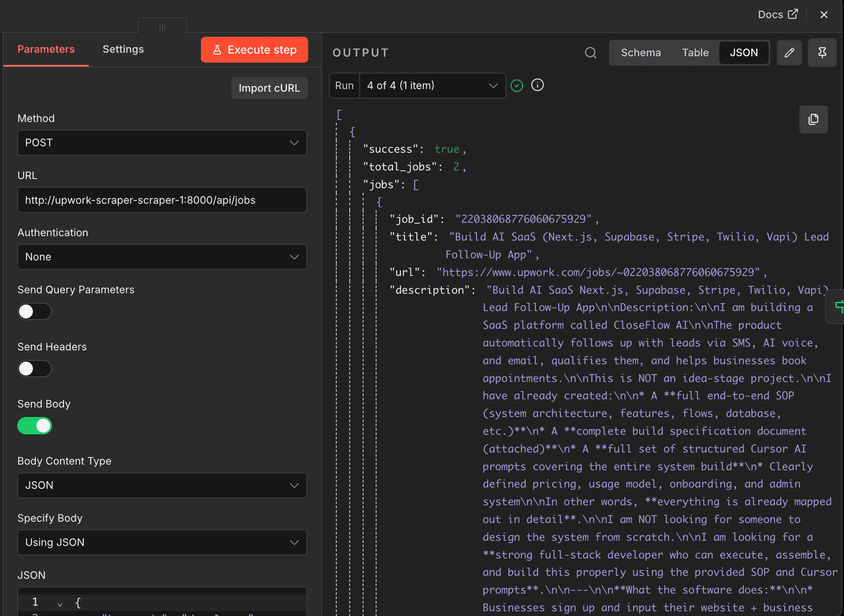Turn on the Send Headers switch
844x616 pixels.
pyautogui.click(x=34, y=369)
